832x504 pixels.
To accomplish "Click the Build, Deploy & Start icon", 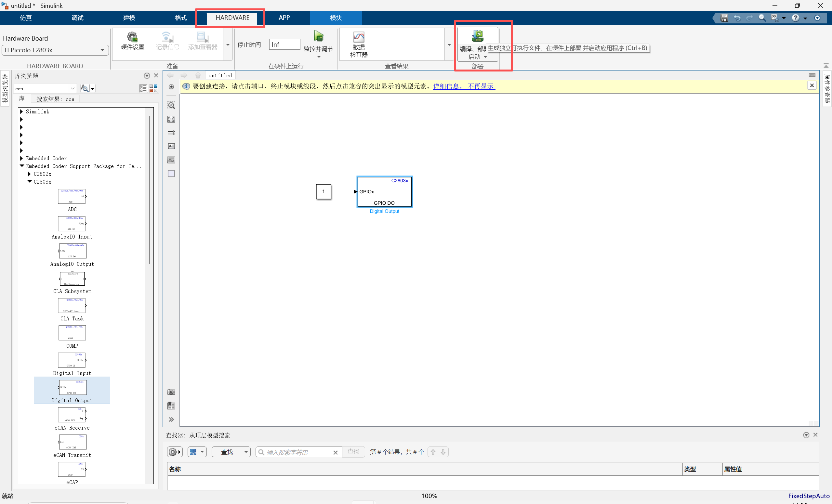I will coord(478,36).
